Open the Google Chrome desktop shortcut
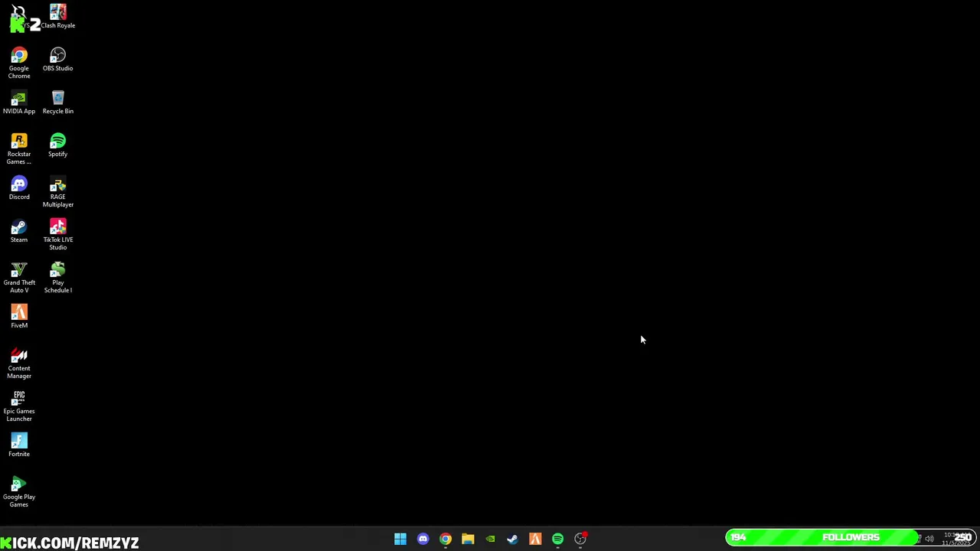The image size is (980, 551). (19, 63)
